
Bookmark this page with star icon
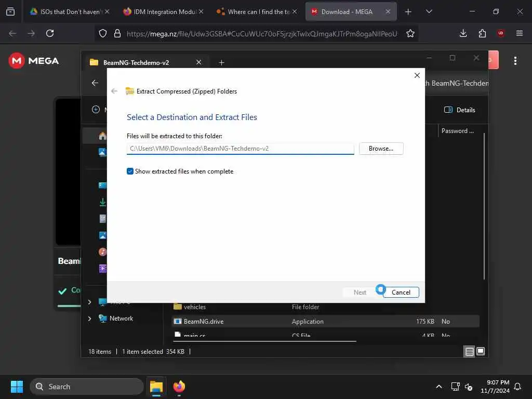point(410,33)
